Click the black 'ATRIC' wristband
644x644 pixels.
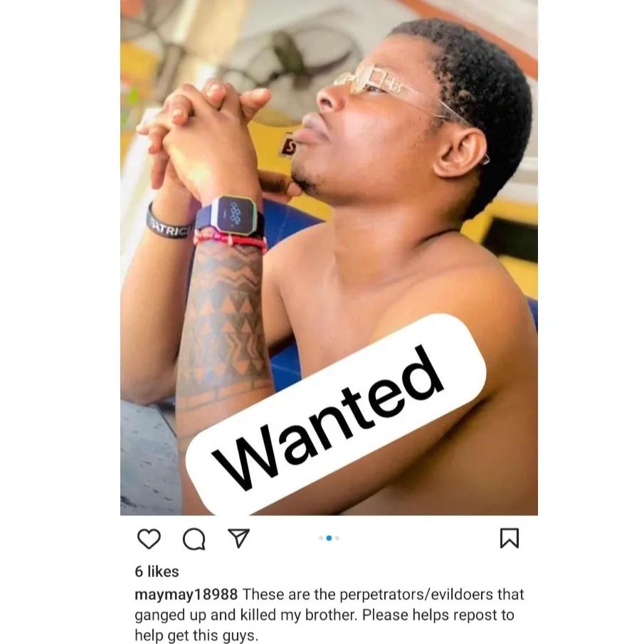coord(169,225)
